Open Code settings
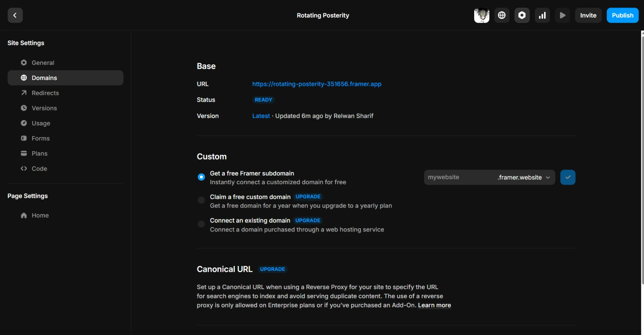Image resolution: width=644 pixels, height=335 pixels. 65,168
